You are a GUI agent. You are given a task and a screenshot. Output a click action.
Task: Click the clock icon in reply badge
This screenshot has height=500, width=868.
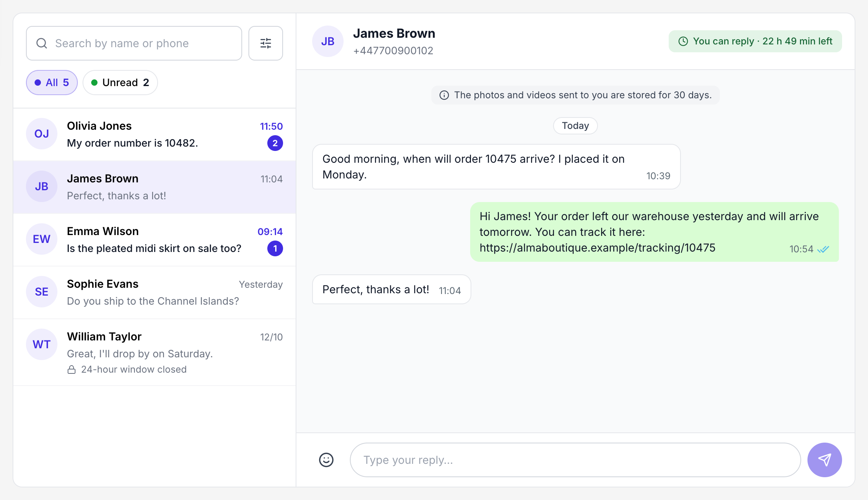pyautogui.click(x=683, y=41)
